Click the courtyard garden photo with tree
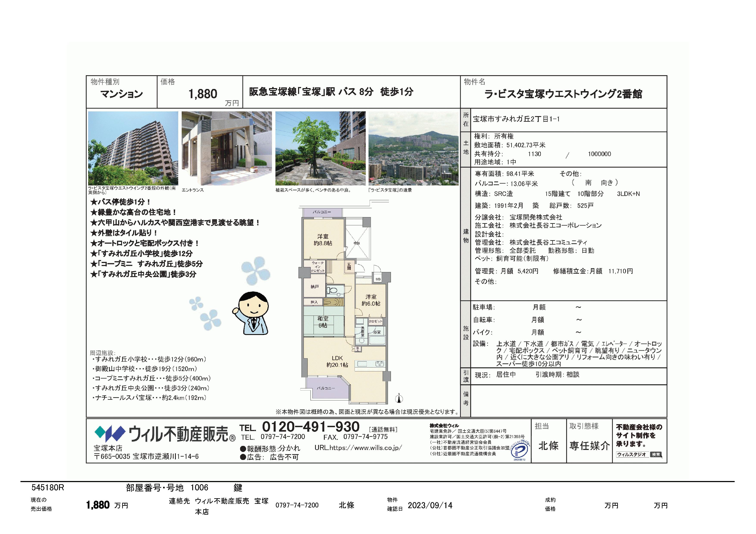 coord(320,148)
